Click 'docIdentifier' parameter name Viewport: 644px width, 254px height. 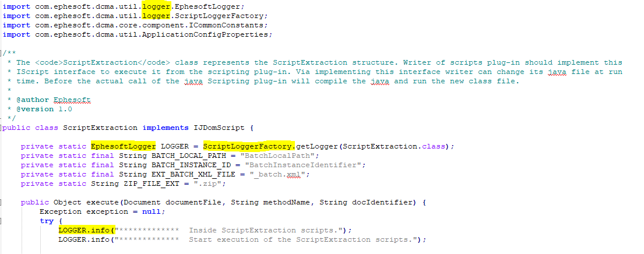point(382,202)
